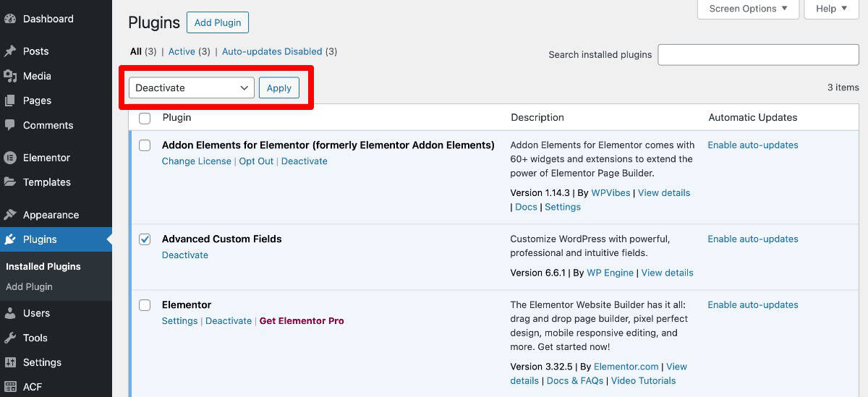Deactivate Advanced Custom Fields plugin
Viewport: 868px width, 397px height.
185,255
